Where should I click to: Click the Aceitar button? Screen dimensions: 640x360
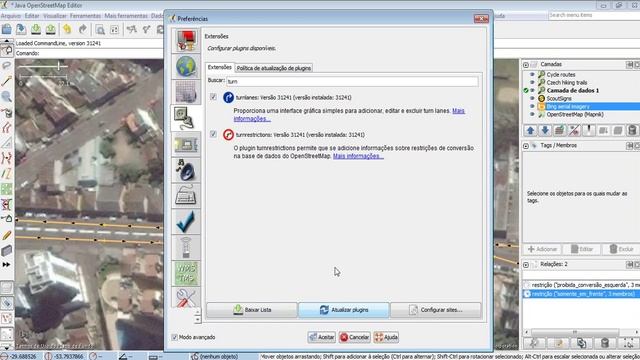[x=322, y=337]
